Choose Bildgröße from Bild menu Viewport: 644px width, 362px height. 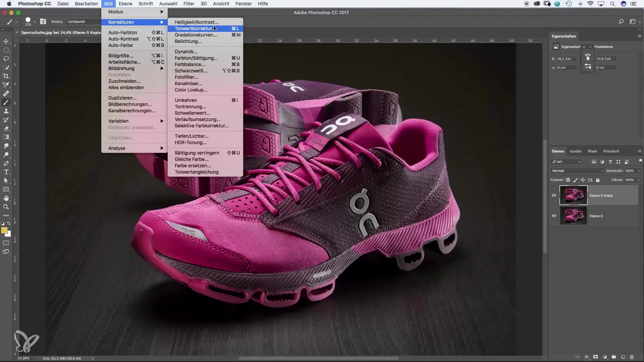pyautogui.click(x=134, y=56)
